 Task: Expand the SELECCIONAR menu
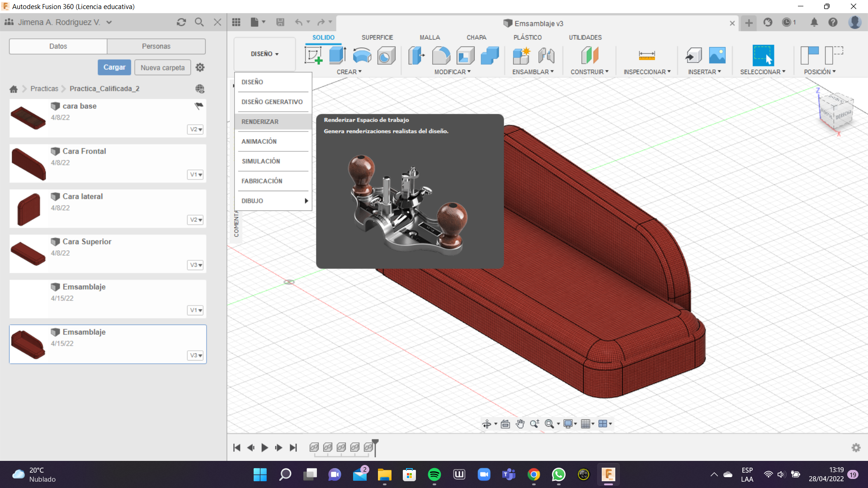click(x=763, y=72)
